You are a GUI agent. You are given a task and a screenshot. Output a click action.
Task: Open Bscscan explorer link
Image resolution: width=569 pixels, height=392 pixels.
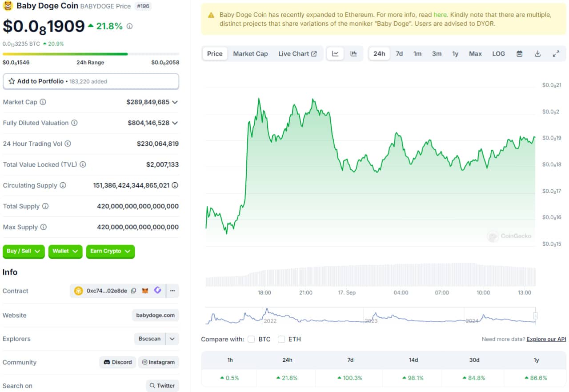[x=150, y=339]
